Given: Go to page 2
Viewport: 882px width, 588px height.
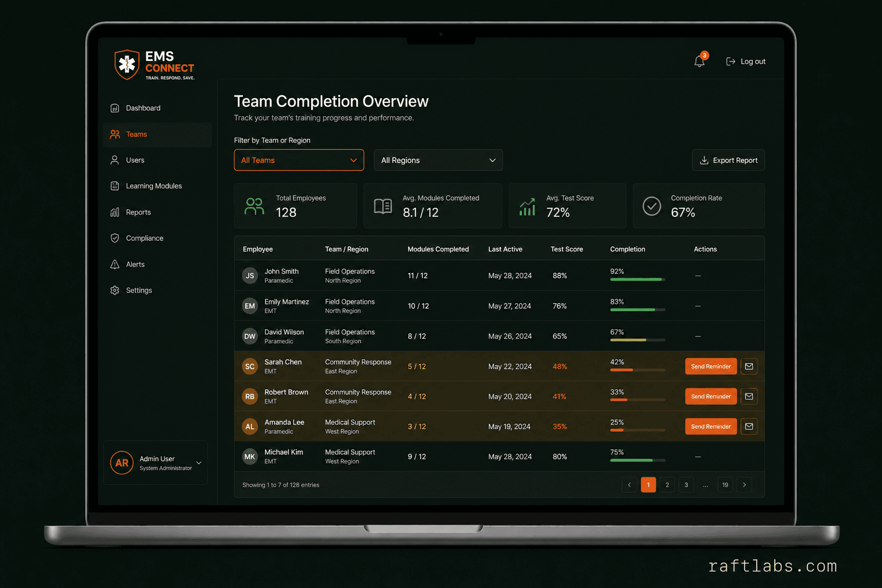Looking at the screenshot, I should coord(667,485).
